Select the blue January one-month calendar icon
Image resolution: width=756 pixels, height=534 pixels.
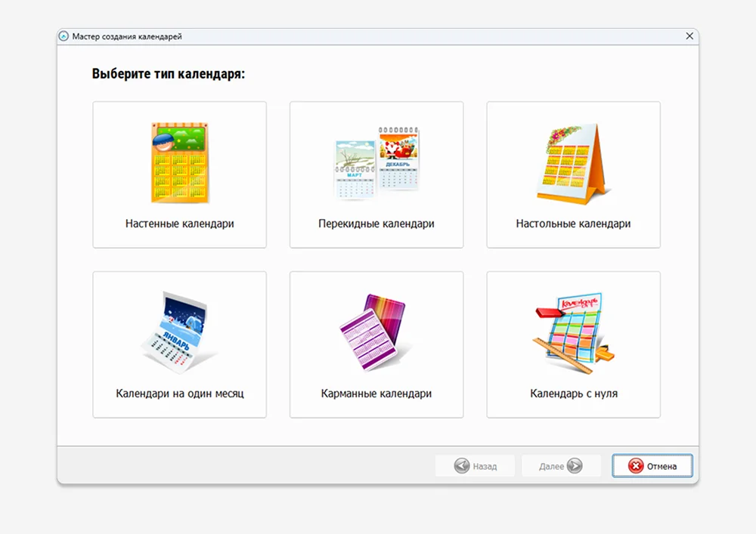tap(180, 332)
